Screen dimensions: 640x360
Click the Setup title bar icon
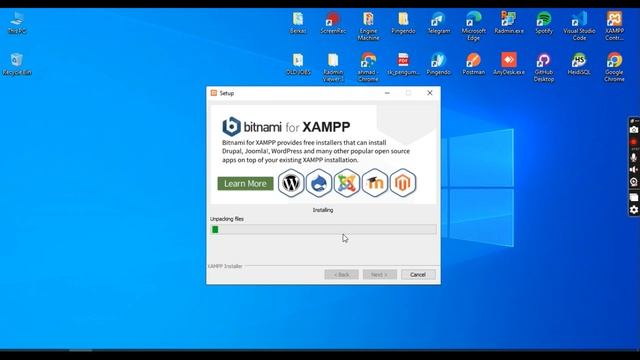[213, 93]
